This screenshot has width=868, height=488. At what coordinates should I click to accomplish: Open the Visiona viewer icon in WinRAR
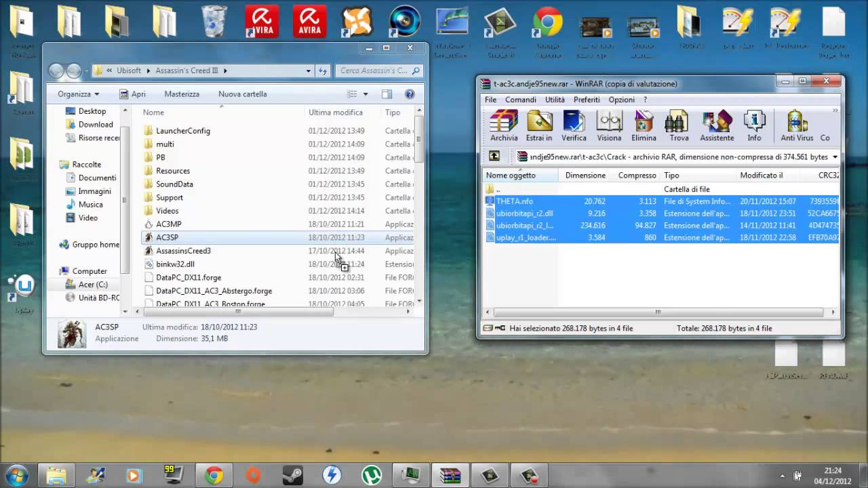[609, 126]
